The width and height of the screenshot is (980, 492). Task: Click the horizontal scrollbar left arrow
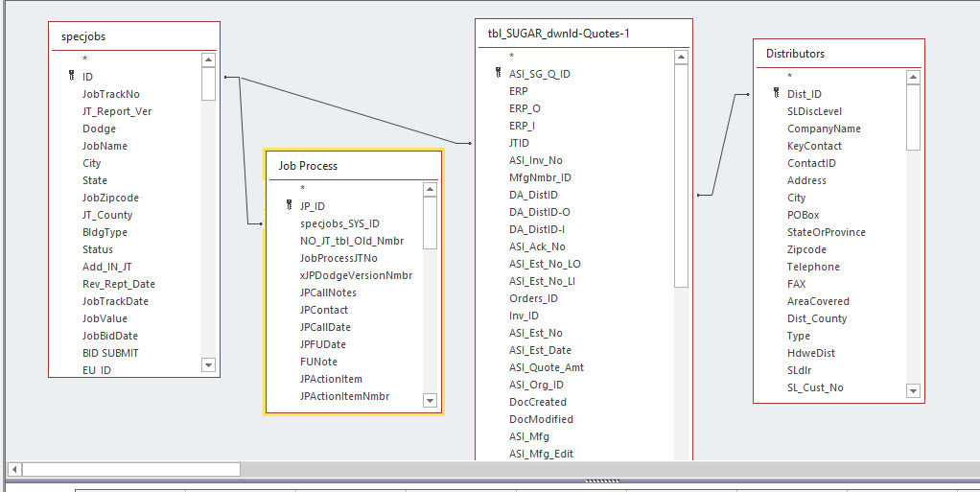[x=14, y=469]
